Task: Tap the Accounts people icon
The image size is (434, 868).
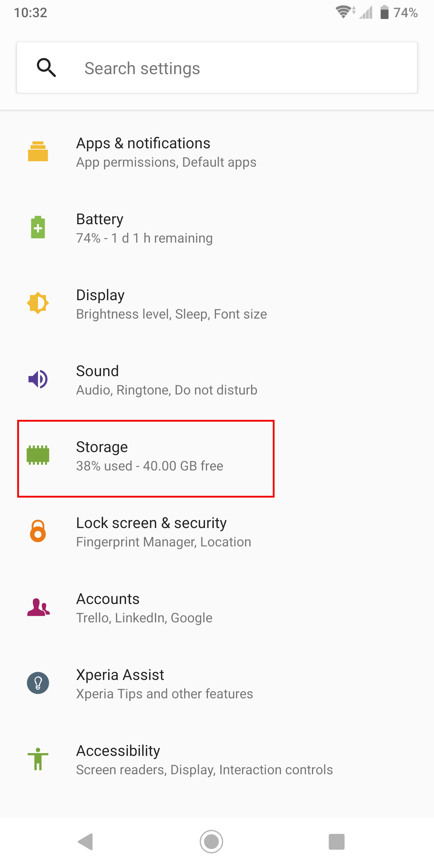Action: 38,607
